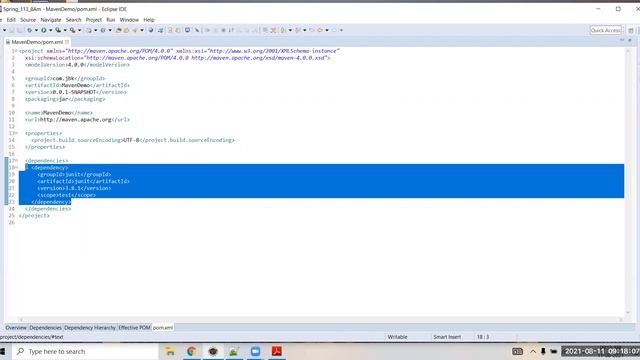
Task: Click the Writable status bar entry
Action: tap(398, 337)
